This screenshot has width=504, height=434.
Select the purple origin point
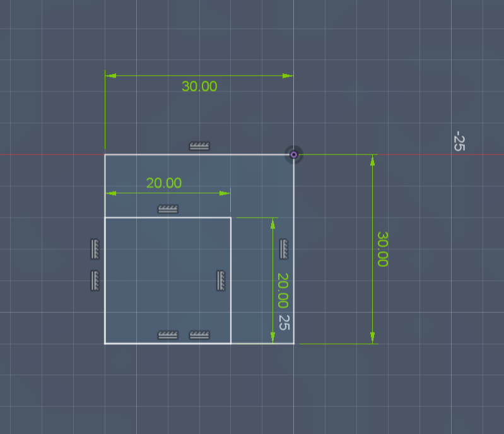pyautogui.click(x=293, y=155)
